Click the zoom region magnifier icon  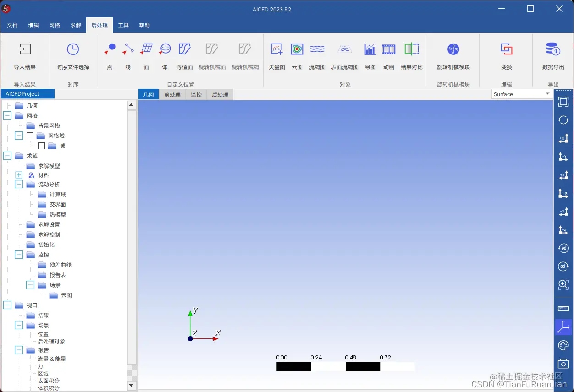563,285
